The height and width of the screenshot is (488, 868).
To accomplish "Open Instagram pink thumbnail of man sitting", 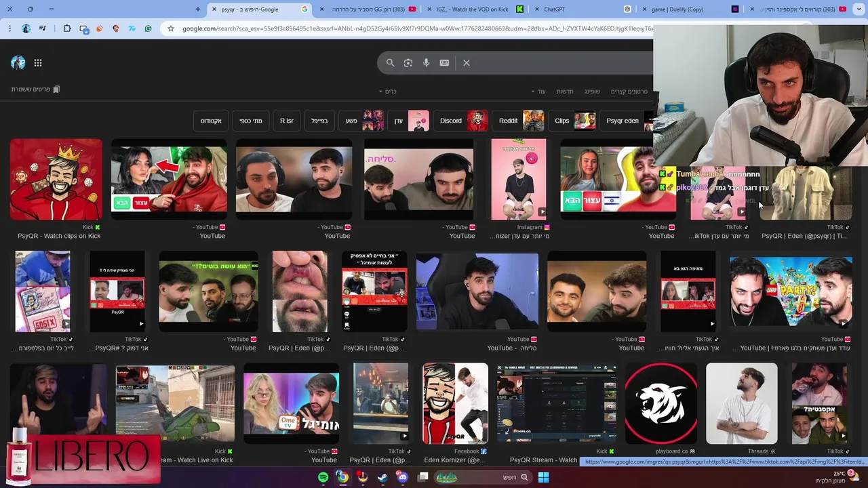I will point(519,180).
